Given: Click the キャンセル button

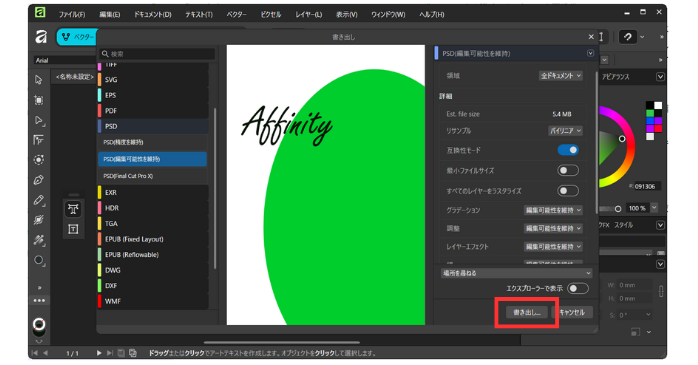Looking at the screenshot, I should (x=572, y=312).
